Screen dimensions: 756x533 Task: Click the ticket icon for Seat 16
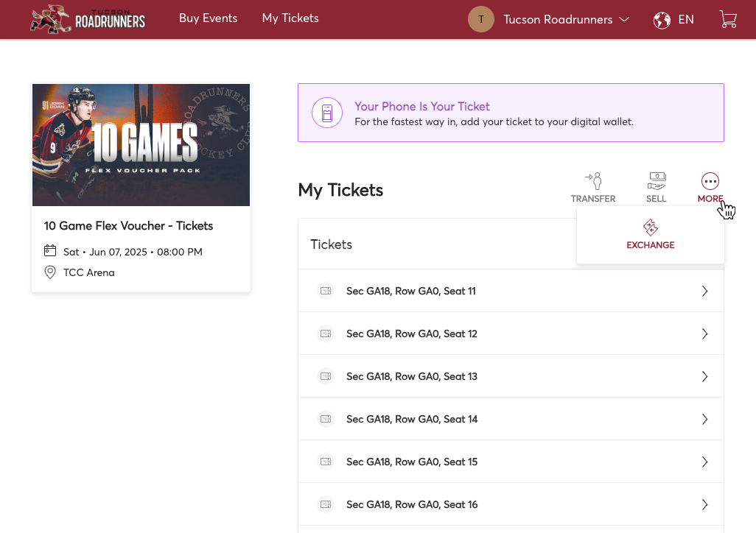326,504
